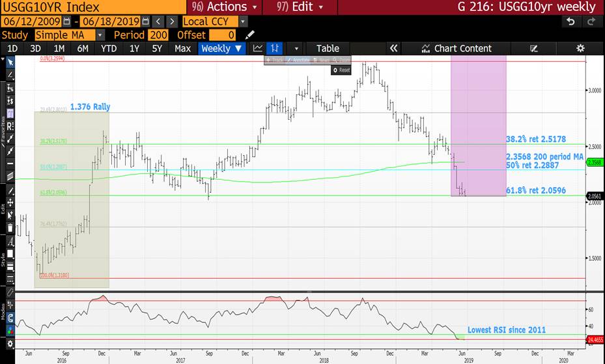Open the left toolbar settings gear
The height and width of the screenshot is (364, 605).
(x=10, y=344)
